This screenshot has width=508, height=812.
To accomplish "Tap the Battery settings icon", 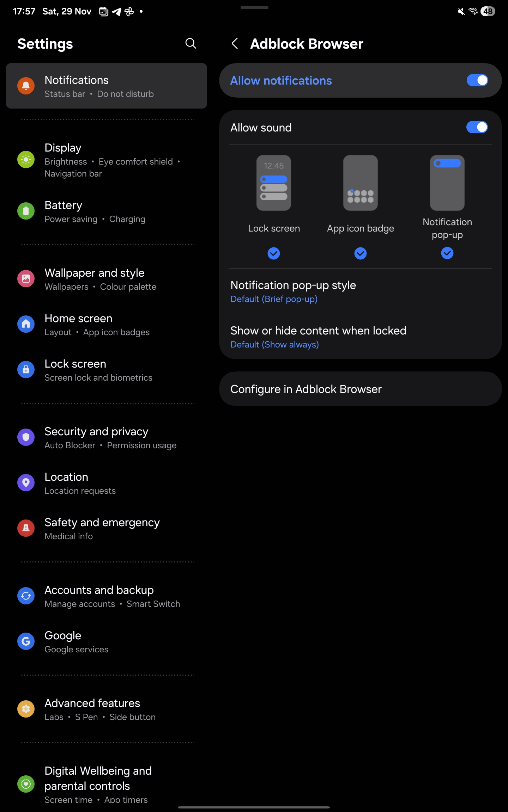I will pyautogui.click(x=26, y=211).
